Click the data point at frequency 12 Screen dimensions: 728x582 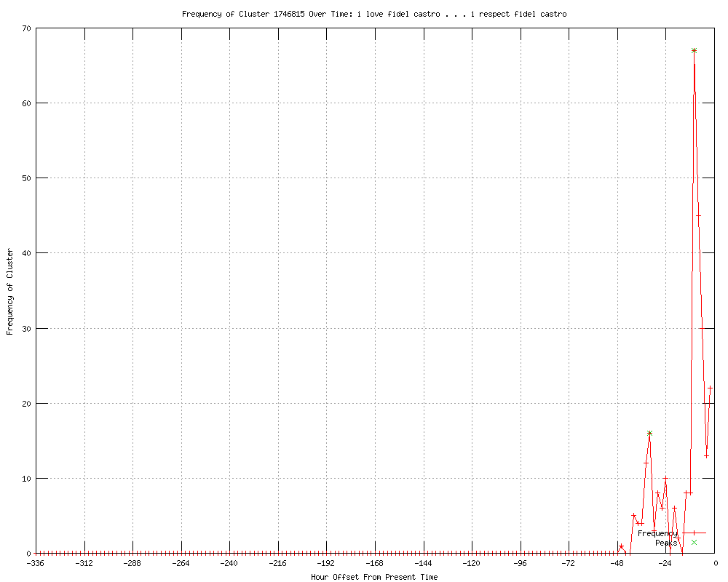tap(646, 463)
